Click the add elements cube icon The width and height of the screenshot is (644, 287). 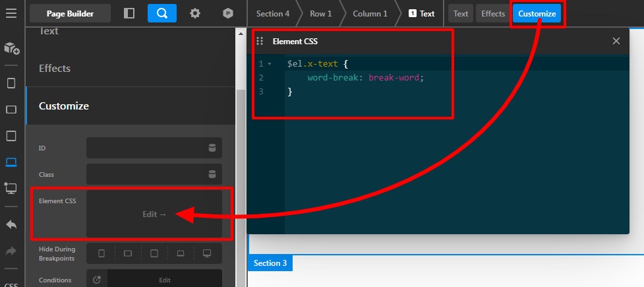(x=11, y=48)
